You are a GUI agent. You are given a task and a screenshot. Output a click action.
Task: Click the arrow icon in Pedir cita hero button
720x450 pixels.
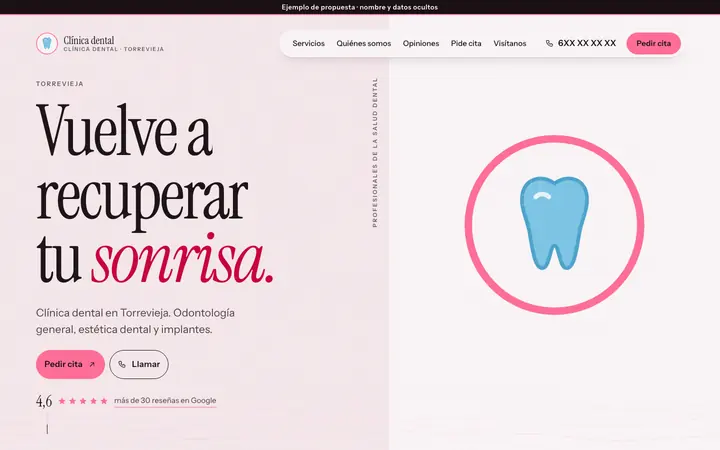point(92,365)
